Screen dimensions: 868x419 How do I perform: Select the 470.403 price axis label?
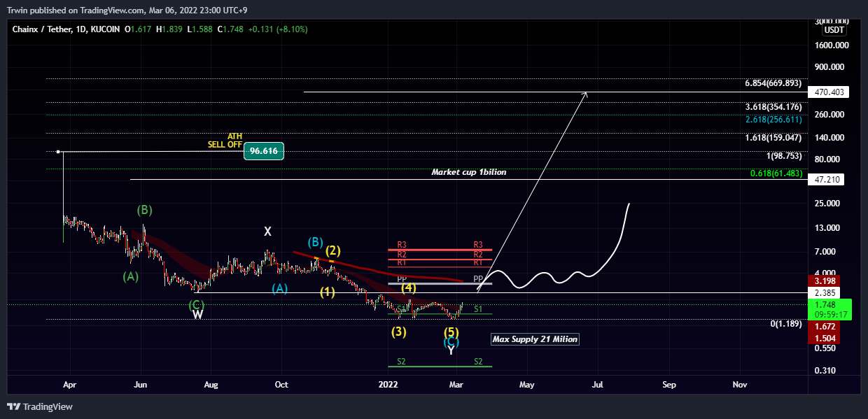click(x=827, y=92)
